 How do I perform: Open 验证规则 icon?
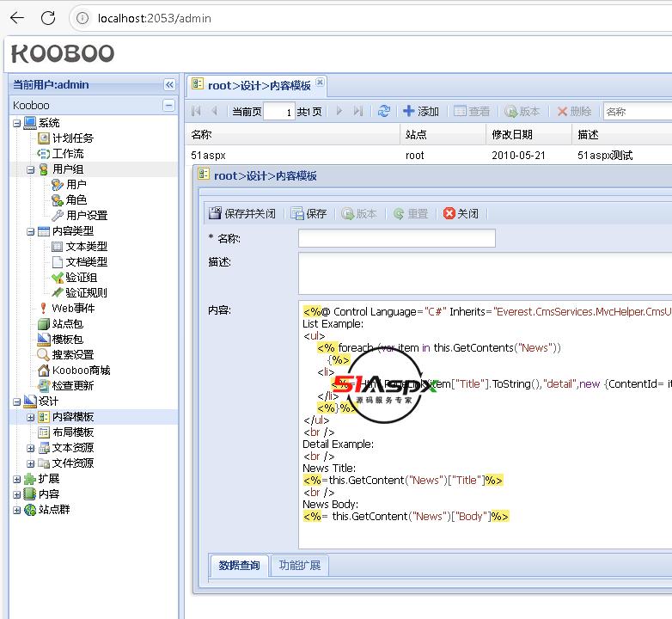[x=58, y=292]
